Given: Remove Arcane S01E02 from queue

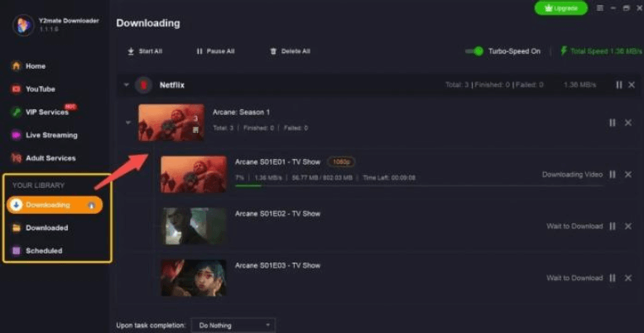Looking at the screenshot, I should (628, 226).
